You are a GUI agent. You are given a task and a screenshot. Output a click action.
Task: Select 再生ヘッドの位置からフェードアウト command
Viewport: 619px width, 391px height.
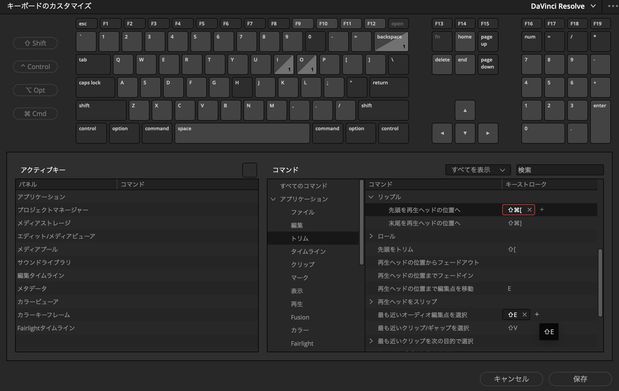[481, 262]
